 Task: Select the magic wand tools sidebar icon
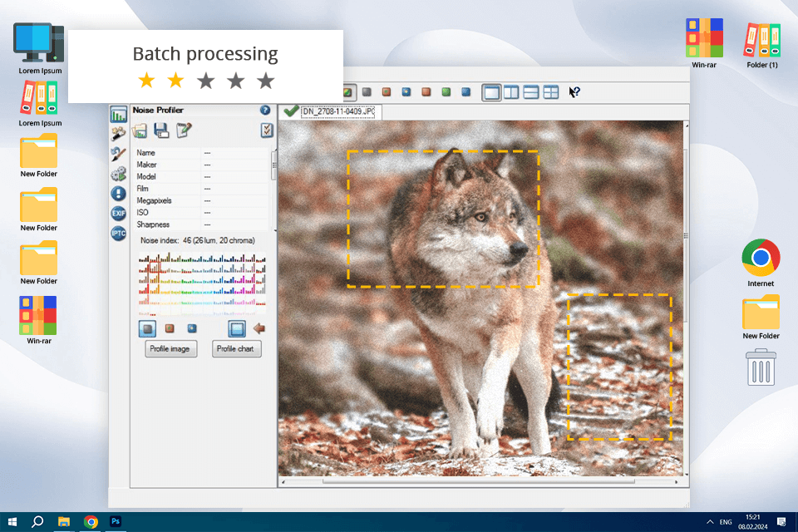tap(119, 134)
